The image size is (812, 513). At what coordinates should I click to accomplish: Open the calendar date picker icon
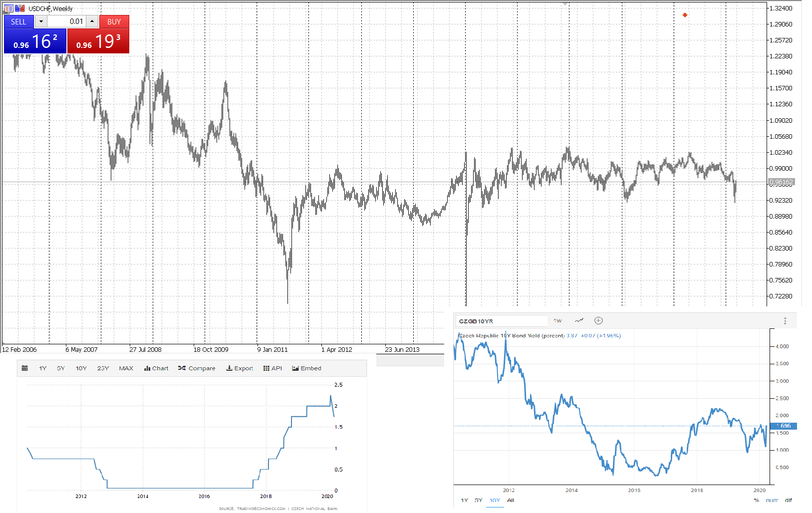(25, 368)
